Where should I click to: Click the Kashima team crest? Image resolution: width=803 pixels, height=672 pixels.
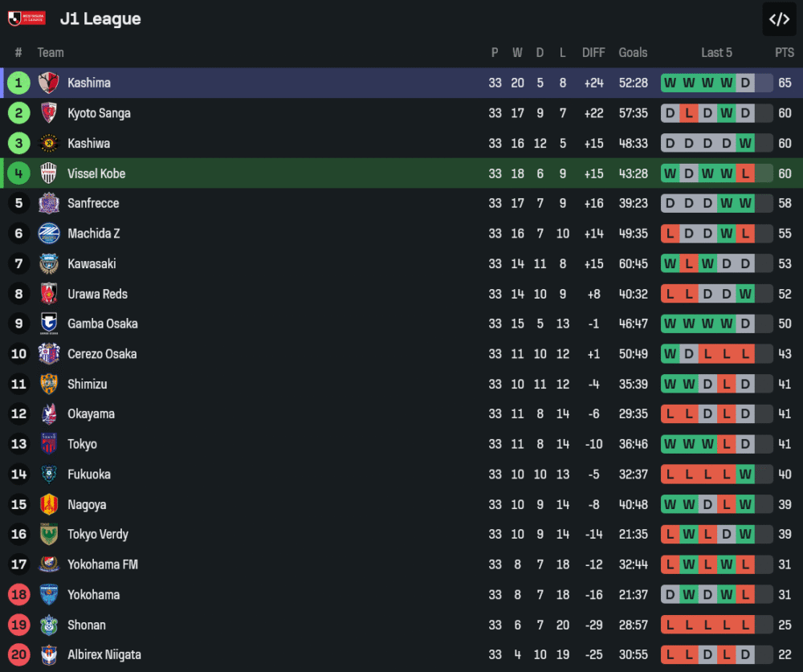click(x=49, y=83)
